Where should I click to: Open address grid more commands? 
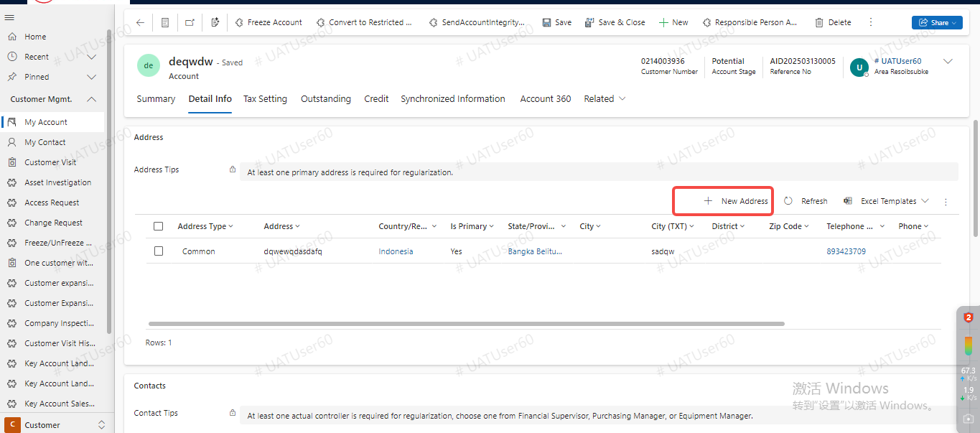(x=946, y=202)
